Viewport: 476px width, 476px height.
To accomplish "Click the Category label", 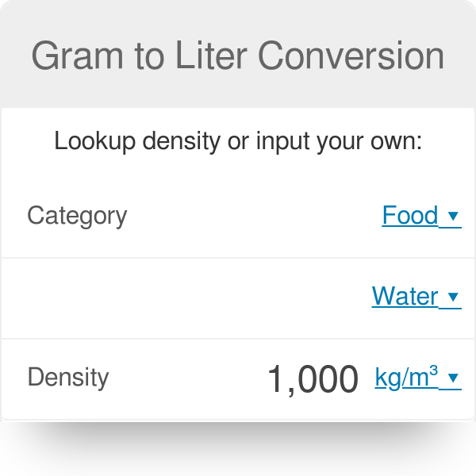I will point(77,216).
